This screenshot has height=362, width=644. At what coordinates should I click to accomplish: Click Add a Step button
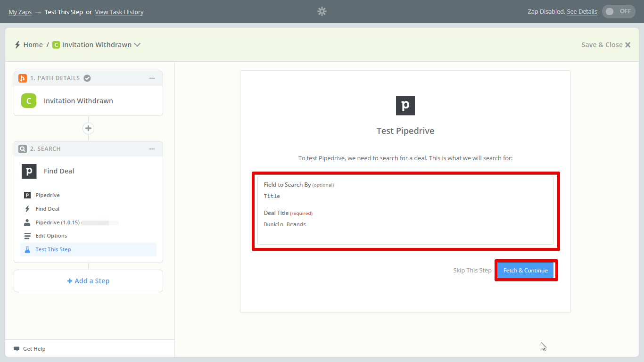tap(88, 281)
